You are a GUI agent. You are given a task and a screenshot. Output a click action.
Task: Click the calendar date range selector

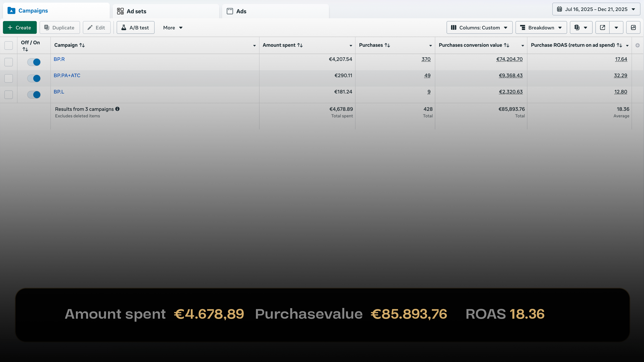596,9
